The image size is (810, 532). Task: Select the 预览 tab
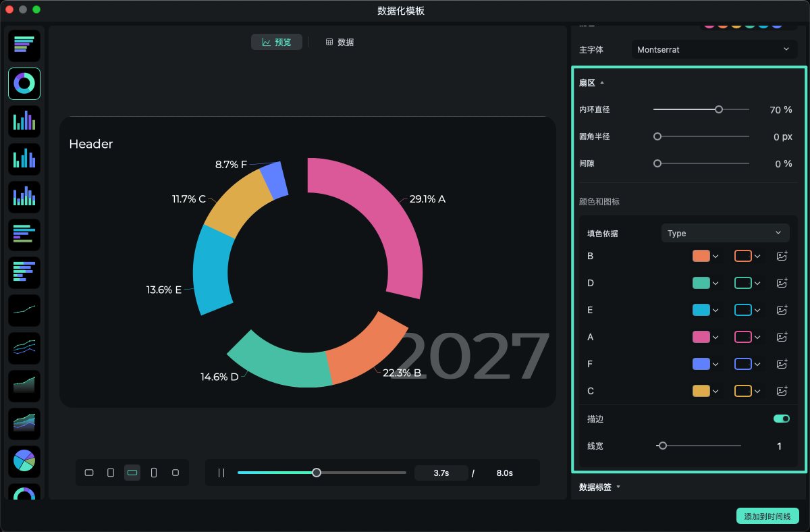pos(276,41)
